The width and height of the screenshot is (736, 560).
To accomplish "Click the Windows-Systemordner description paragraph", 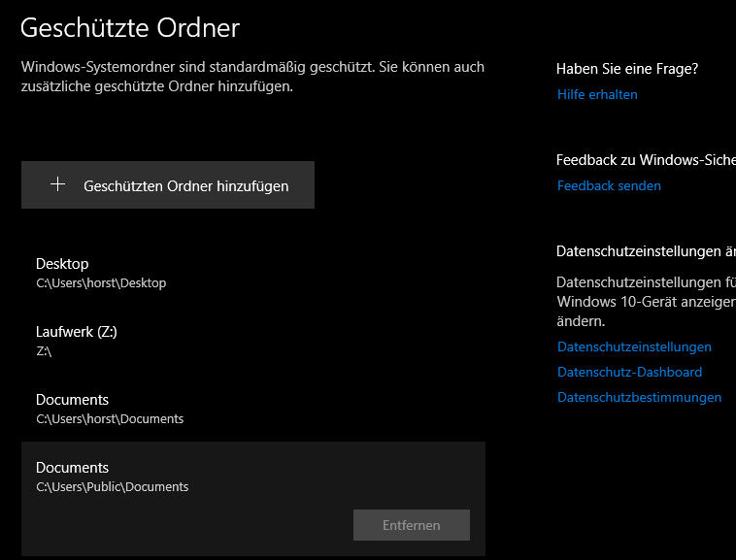I will pos(252,77).
